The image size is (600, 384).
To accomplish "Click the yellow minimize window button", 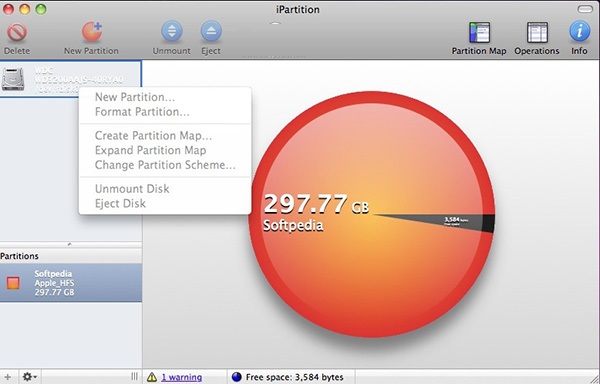I will [x=24, y=9].
